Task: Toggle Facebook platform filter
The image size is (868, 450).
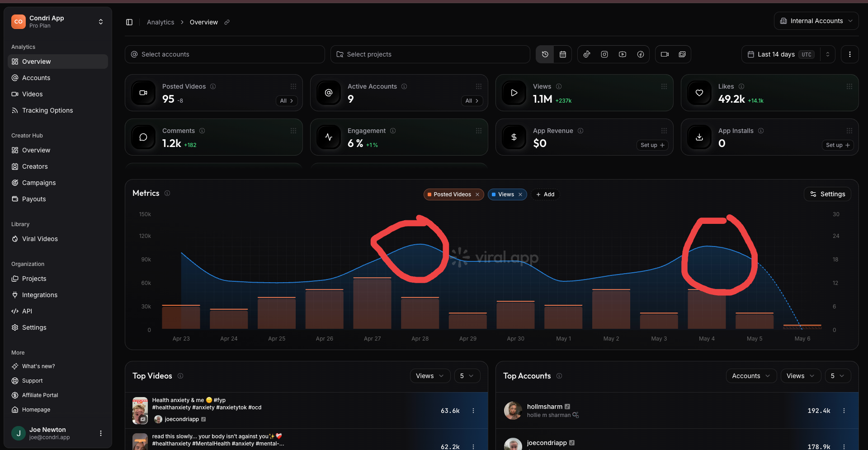Action: (x=641, y=54)
